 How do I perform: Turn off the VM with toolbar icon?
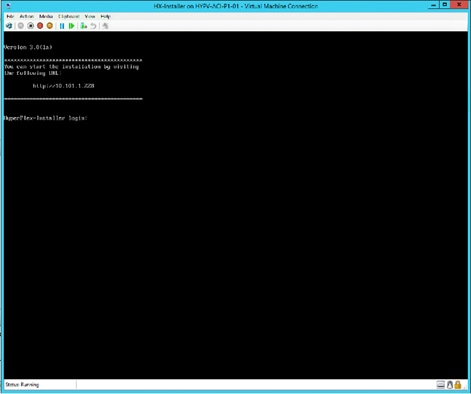30,26
